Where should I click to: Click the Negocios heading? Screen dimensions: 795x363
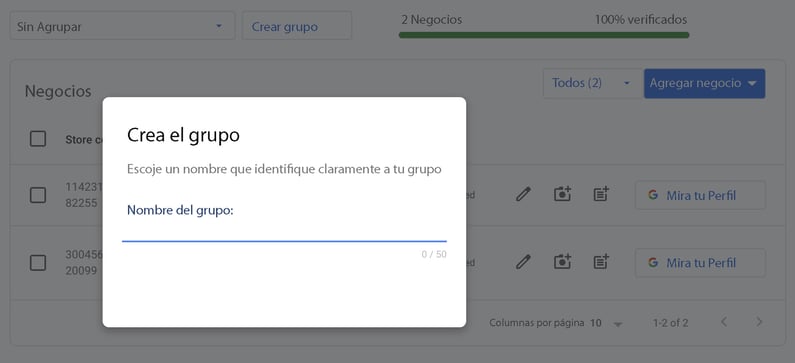pos(58,92)
